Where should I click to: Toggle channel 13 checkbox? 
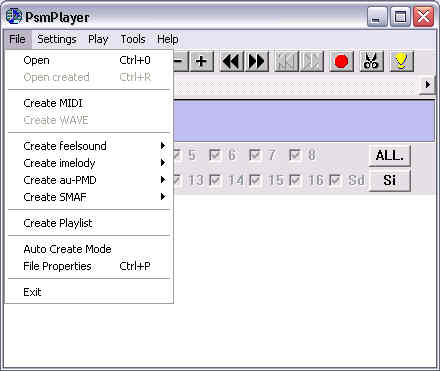pyautogui.click(x=177, y=180)
